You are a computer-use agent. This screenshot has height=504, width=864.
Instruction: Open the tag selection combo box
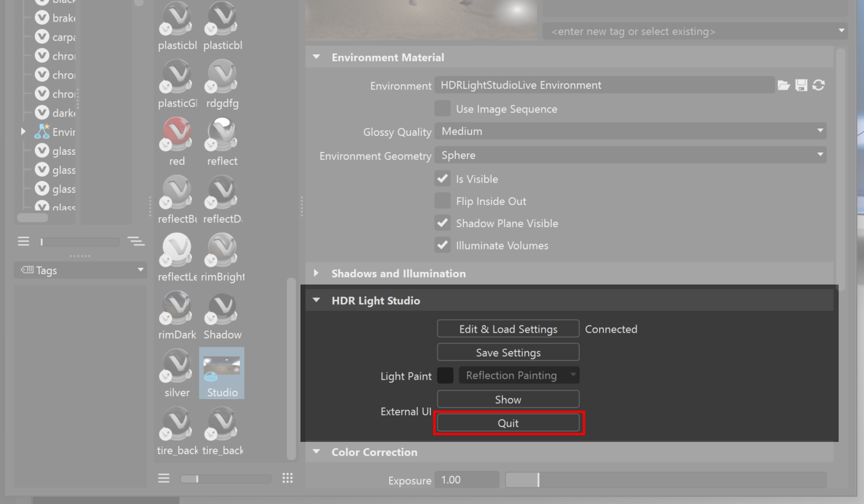point(694,30)
